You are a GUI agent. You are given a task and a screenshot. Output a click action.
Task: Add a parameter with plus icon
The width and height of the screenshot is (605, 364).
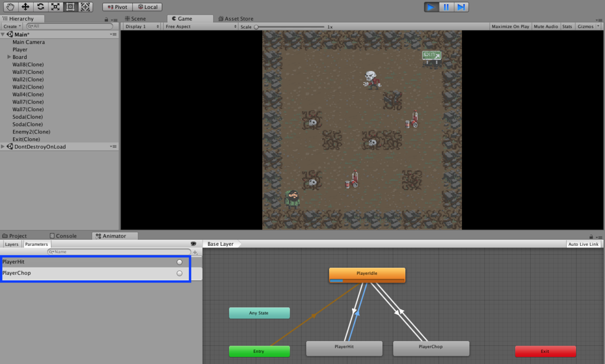coord(196,252)
